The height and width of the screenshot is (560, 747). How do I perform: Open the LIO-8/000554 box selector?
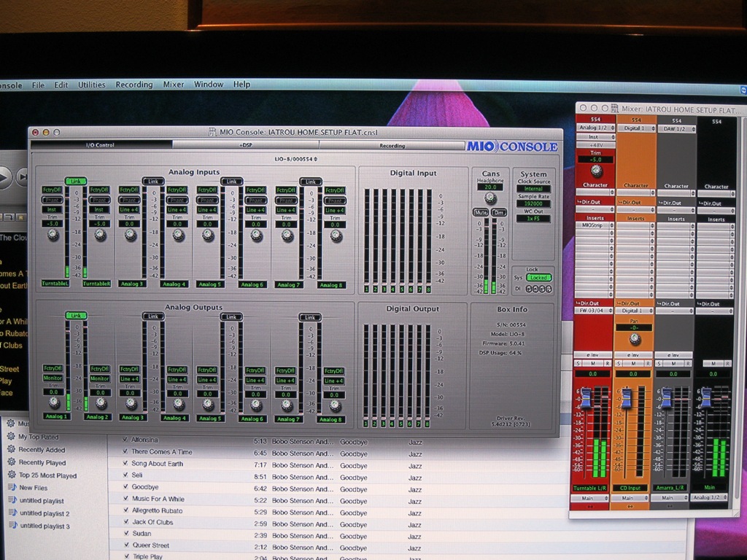click(296, 159)
